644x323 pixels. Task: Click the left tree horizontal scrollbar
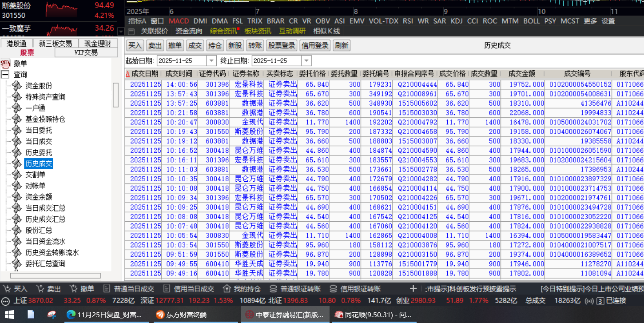(x=56, y=275)
